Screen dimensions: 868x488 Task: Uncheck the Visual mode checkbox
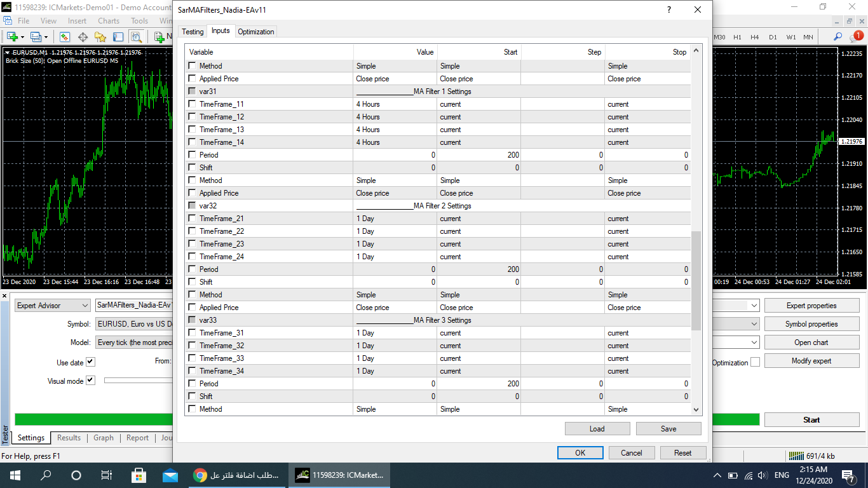[x=90, y=381]
